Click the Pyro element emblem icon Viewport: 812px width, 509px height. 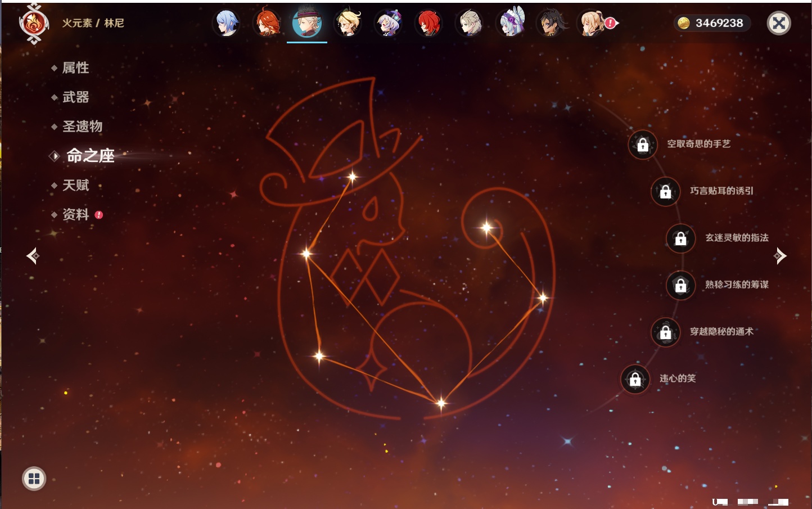pyautogui.click(x=34, y=24)
